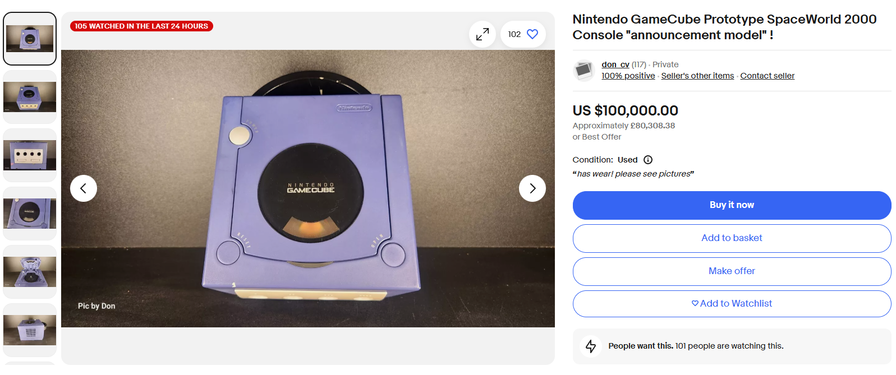
Task: Open the condition info icon next to Used
Action: pyautogui.click(x=648, y=160)
